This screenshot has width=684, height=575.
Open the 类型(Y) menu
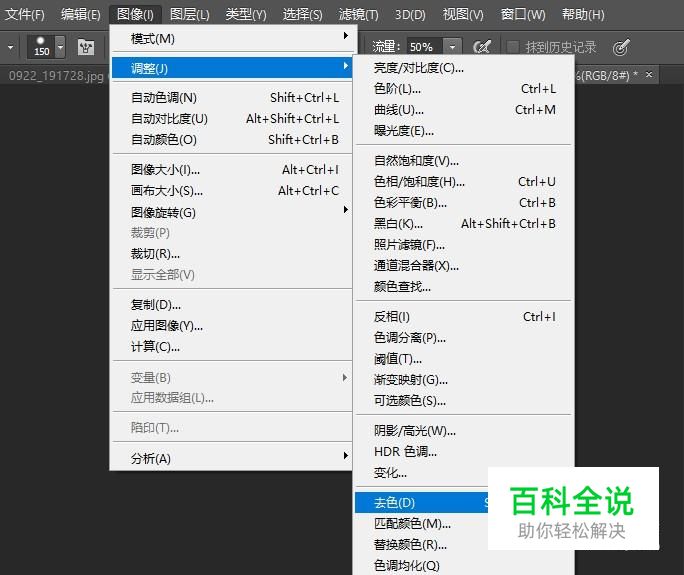pos(246,14)
